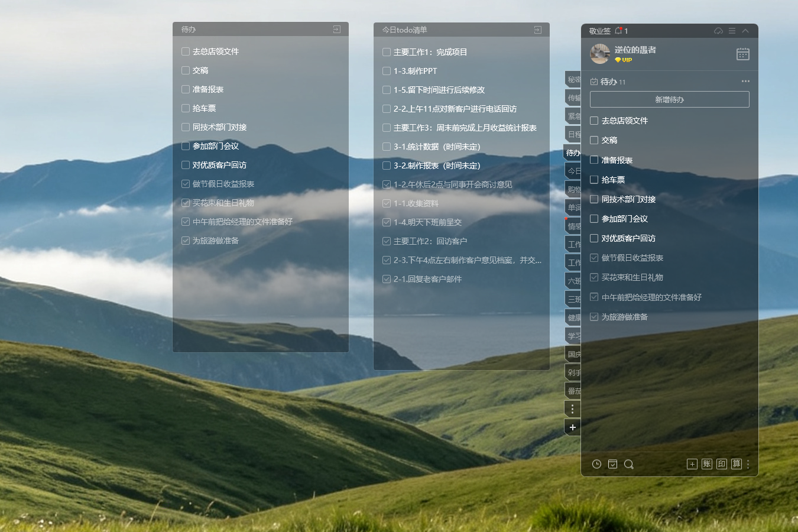Select the 番茄 side tab
This screenshot has height=532, width=798.
573,391
